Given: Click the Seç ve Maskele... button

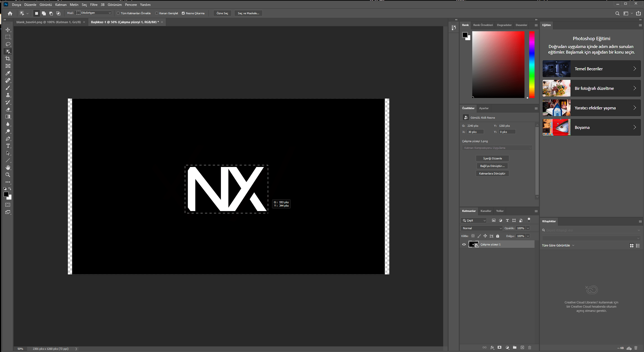Looking at the screenshot, I should 248,13.
